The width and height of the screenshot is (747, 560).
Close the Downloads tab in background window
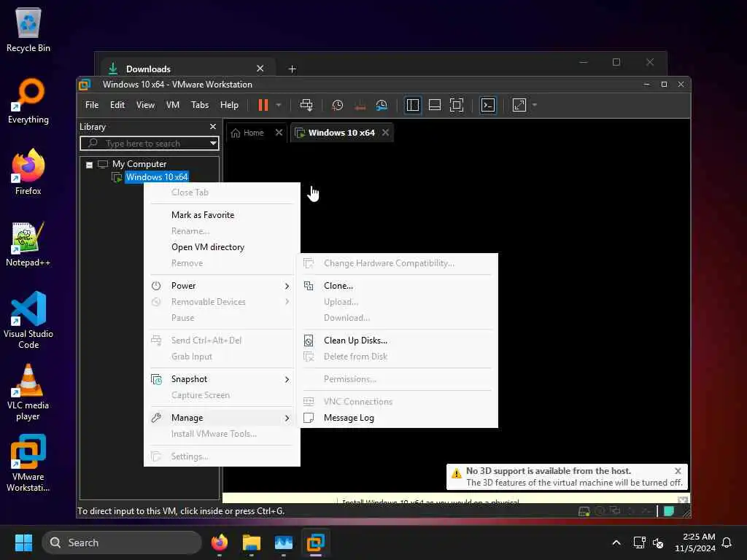(260, 69)
